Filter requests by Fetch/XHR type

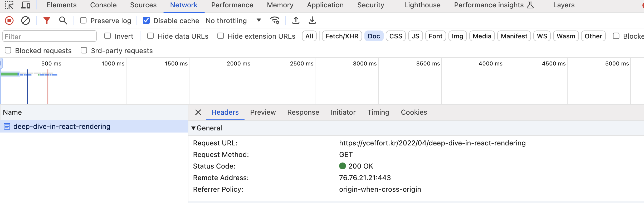click(342, 36)
